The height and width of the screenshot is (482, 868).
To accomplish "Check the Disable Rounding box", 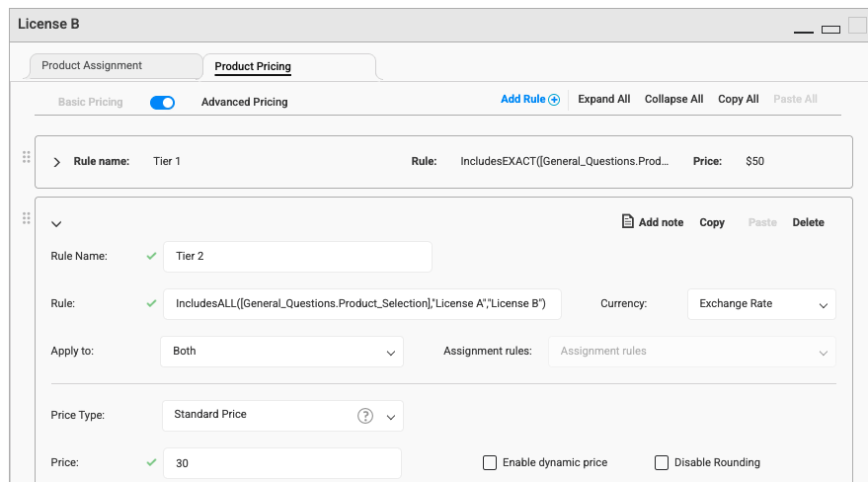I will point(661,462).
